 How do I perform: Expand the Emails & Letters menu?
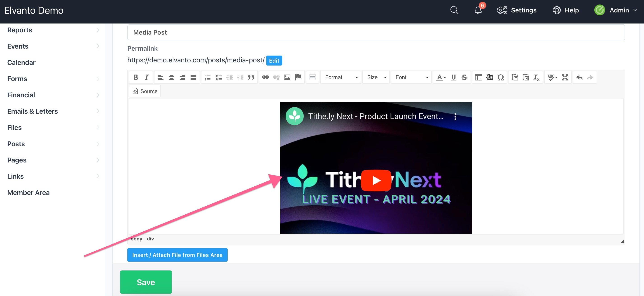pos(33,111)
